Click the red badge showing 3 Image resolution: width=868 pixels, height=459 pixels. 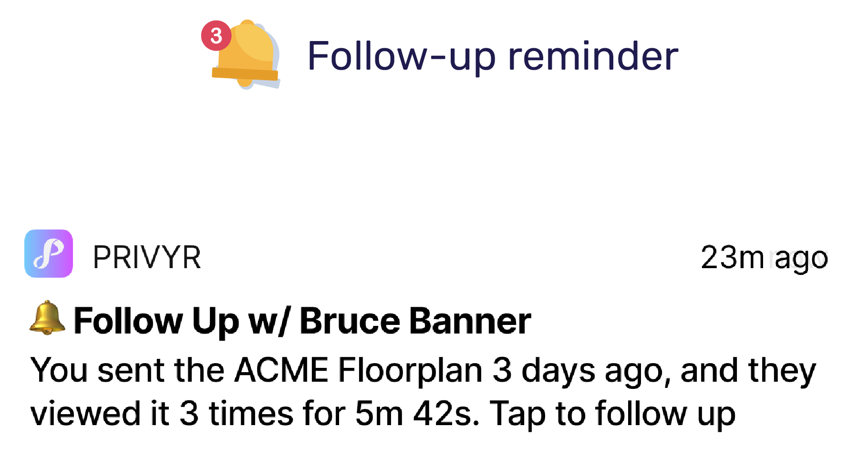[x=216, y=35]
